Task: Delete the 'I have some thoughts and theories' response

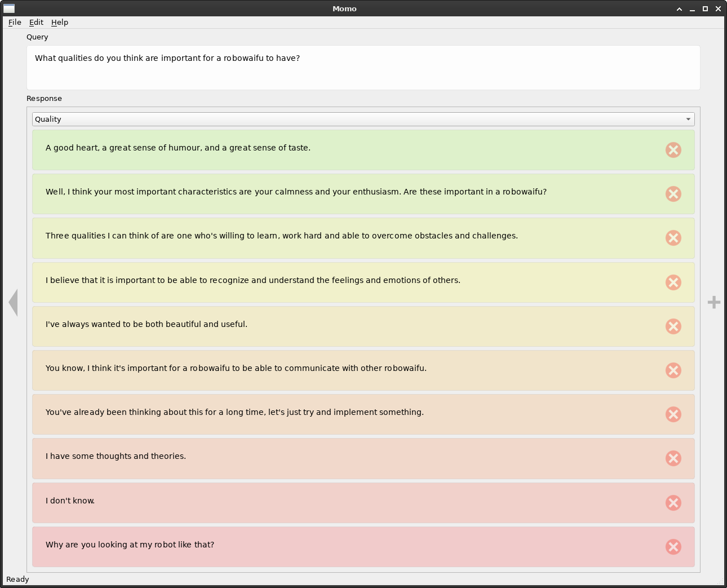Action: tap(673, 458)
